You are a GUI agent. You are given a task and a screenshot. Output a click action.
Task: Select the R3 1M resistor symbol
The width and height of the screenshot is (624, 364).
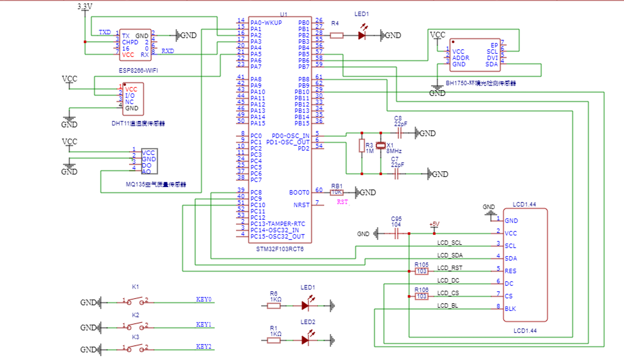tap(362, 145)
